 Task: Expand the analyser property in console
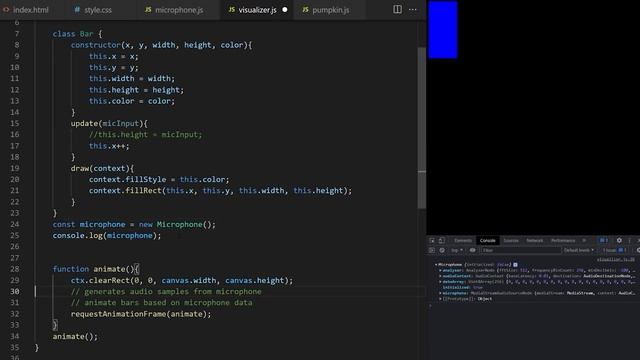pos(440,270)
